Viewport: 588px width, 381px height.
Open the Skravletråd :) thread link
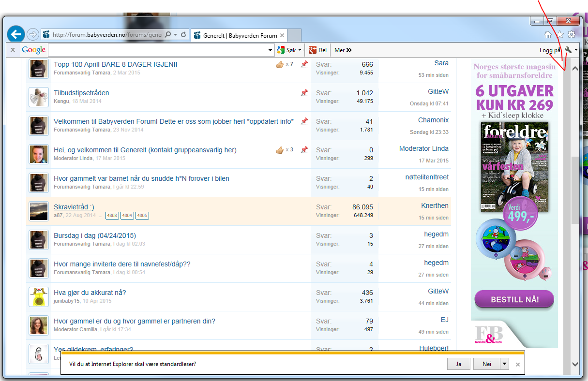click(74, 207)
